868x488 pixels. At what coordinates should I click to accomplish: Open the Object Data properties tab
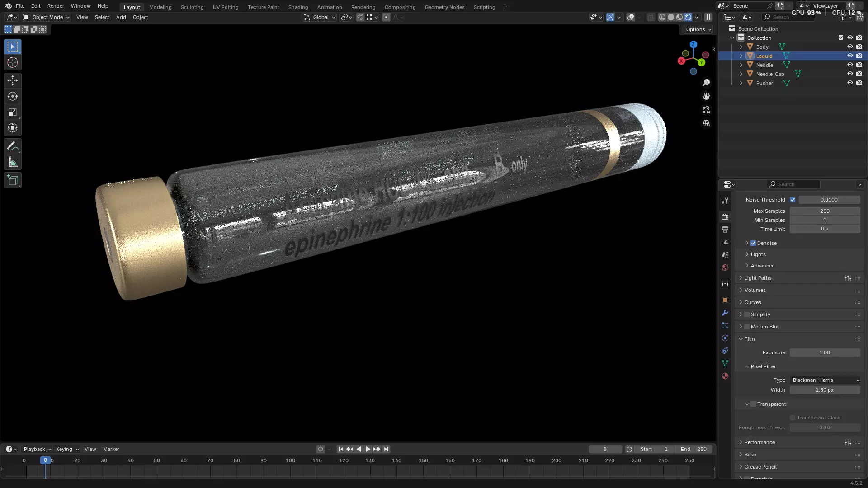(x=725, y=363)
